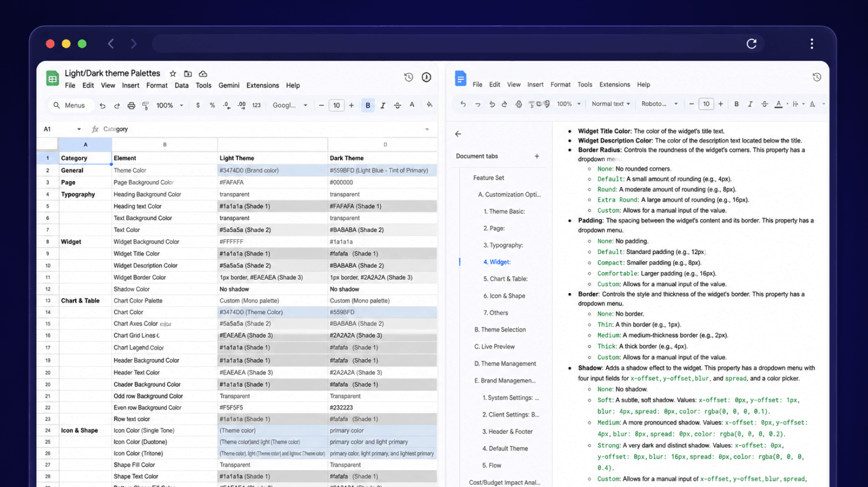Screen dimensions: 868x487
Task: Format as currency with the dollar icon
Action: pos(198,105)
